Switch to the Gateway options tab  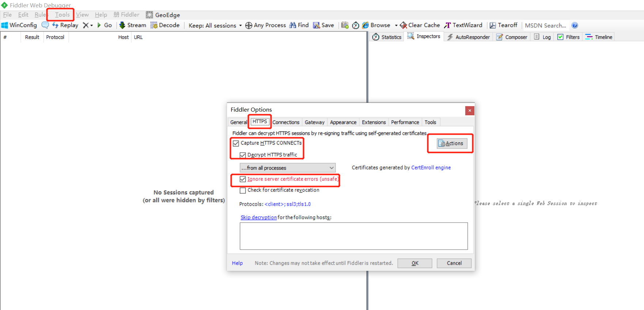[x=315, y=122]
